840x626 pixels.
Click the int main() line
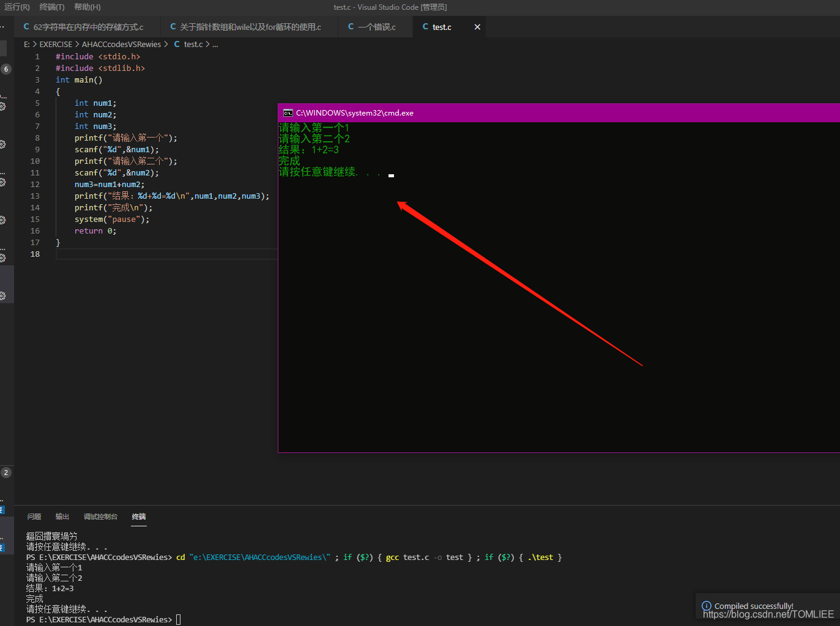click(79, 79)
